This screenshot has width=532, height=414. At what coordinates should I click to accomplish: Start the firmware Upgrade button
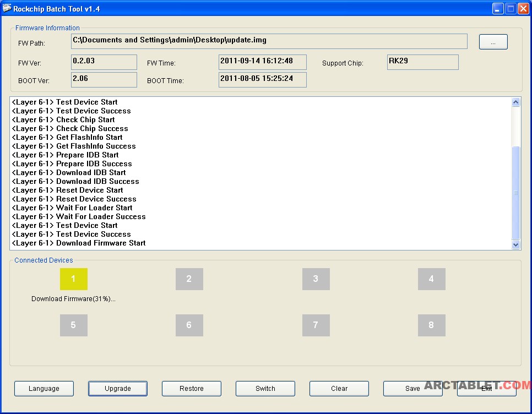tap(118, 389)
